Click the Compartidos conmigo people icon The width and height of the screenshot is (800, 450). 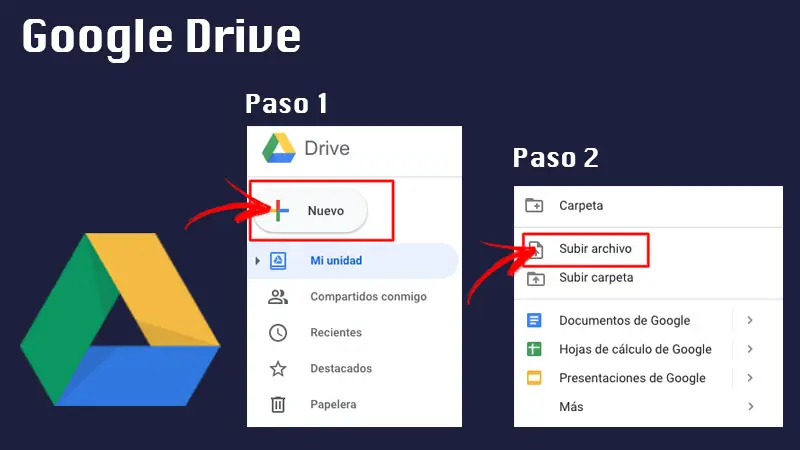(278, 296)
